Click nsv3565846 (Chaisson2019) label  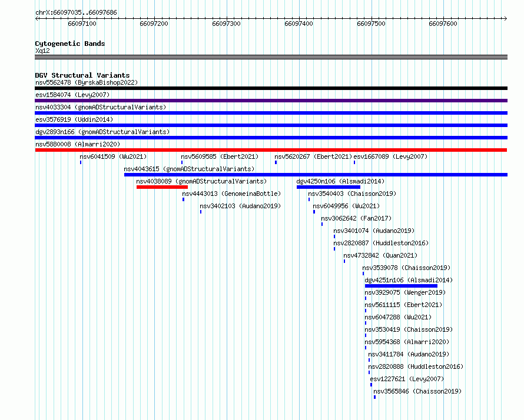click(x=417, y=391)
